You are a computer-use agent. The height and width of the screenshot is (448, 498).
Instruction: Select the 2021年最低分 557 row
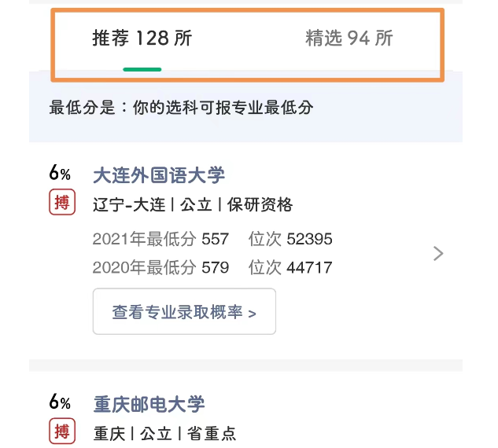point(160,239)
